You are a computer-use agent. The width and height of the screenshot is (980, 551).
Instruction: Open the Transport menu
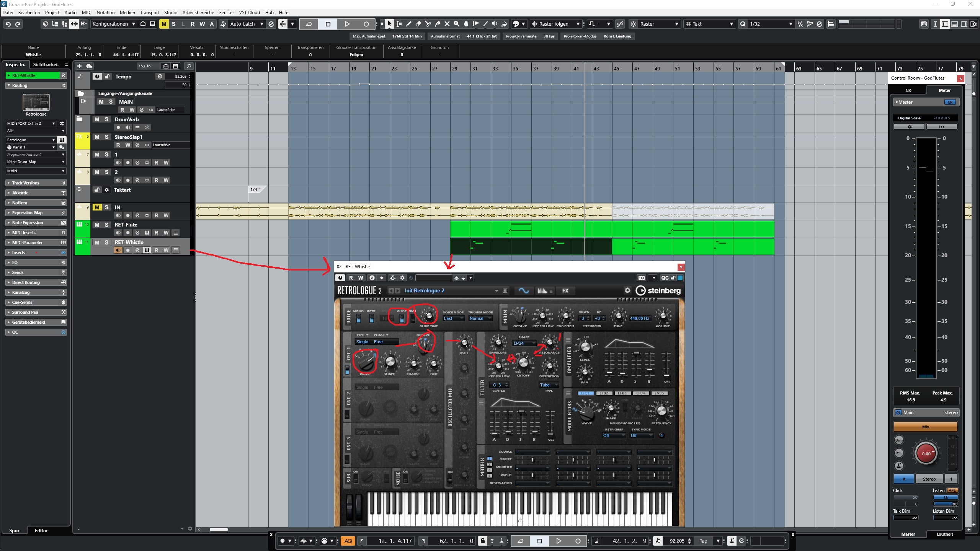[x=149, y=12]
